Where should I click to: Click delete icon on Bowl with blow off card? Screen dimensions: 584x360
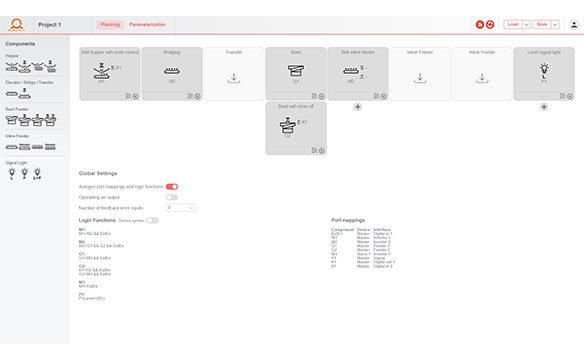pyautogui.click(x=314, y=150)
